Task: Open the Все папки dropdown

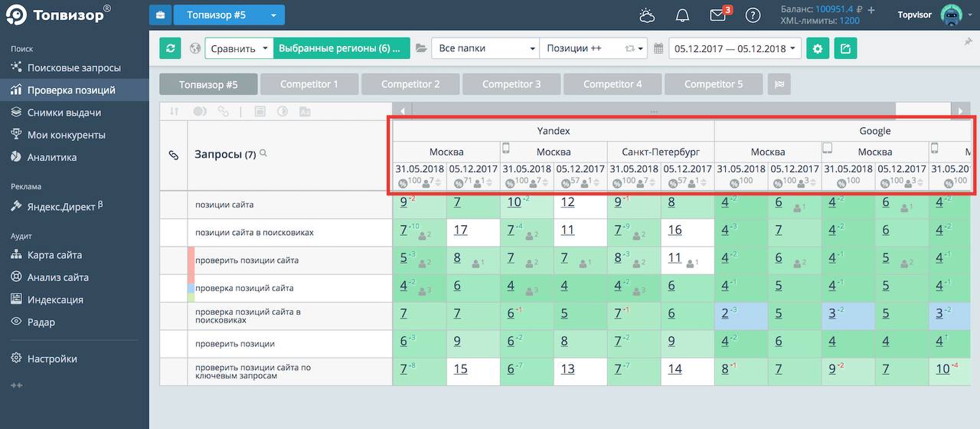Action: [x=485, y=48]
